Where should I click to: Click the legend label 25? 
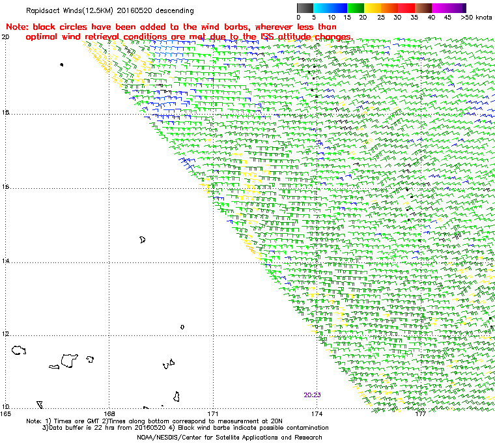tap(381, 18)
